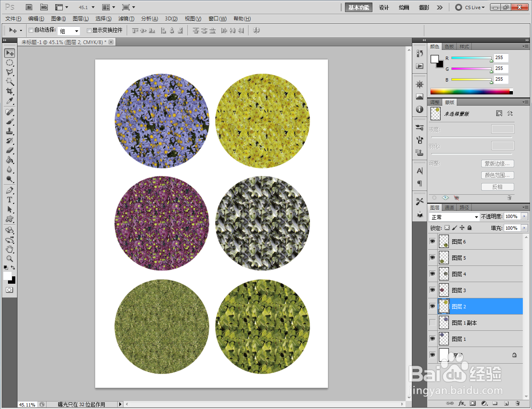This screenshot has width=532, height=409.
Task: Hide the 图层 6 layer
Action: (432, 241)
